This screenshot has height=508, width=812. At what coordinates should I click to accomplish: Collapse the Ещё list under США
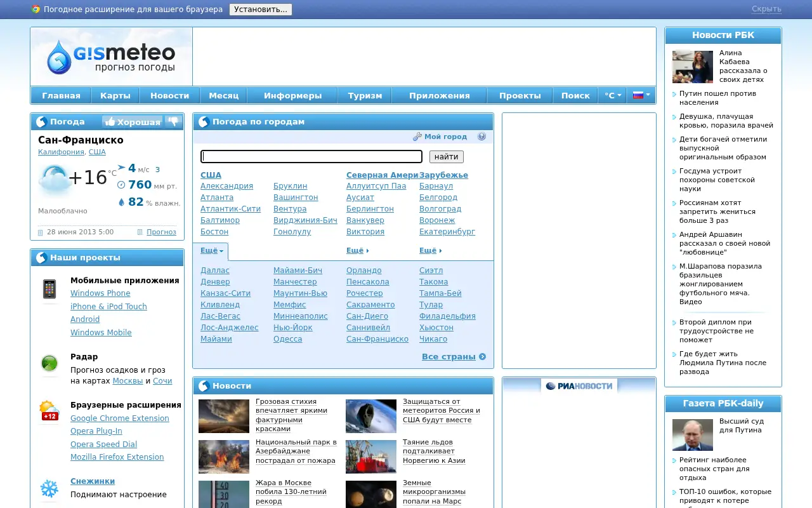[x=211, y=251]
